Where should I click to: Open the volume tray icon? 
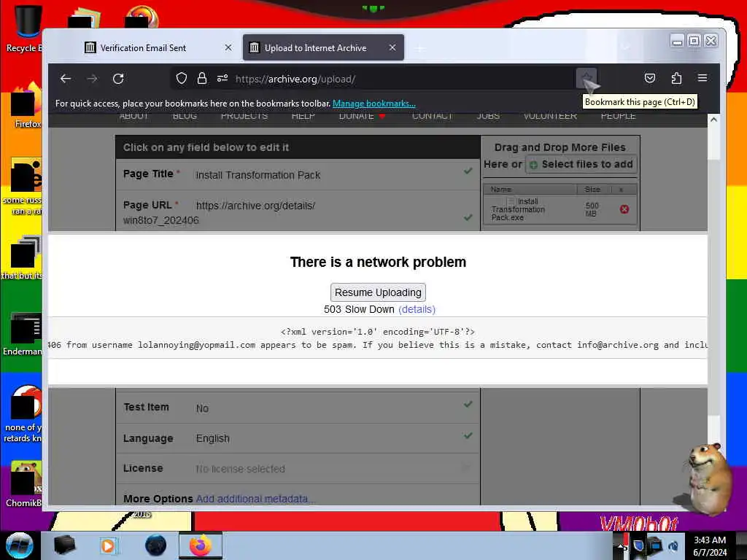tap(673, 545)
